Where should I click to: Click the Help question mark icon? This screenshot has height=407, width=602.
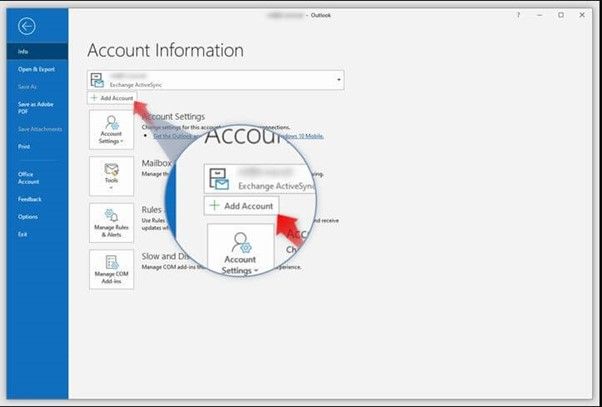click(518, 15)
